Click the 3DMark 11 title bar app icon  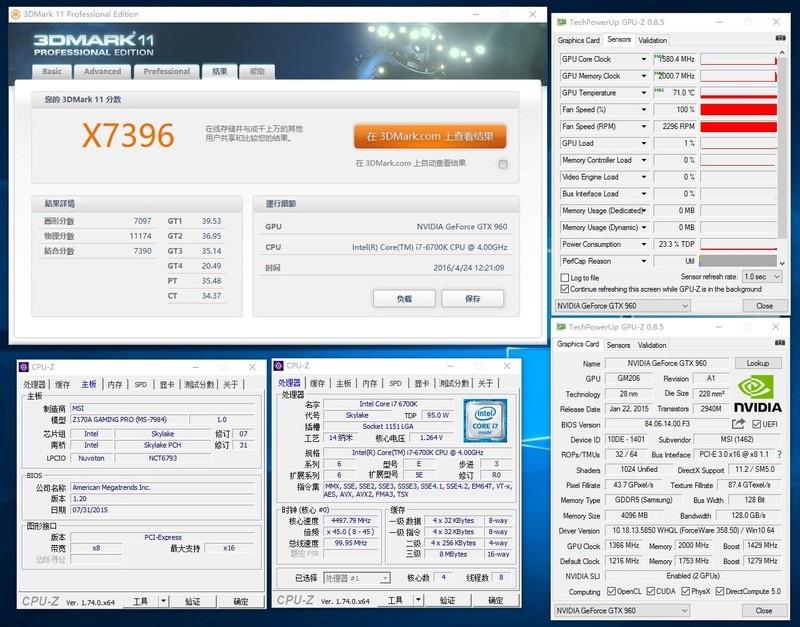pos(16,14)
